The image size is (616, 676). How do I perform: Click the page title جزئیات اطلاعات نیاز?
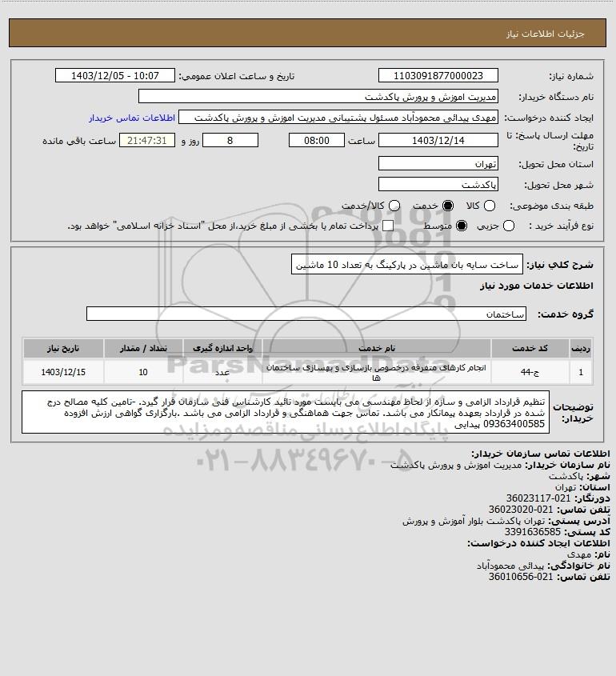click(x=546, y=34)
